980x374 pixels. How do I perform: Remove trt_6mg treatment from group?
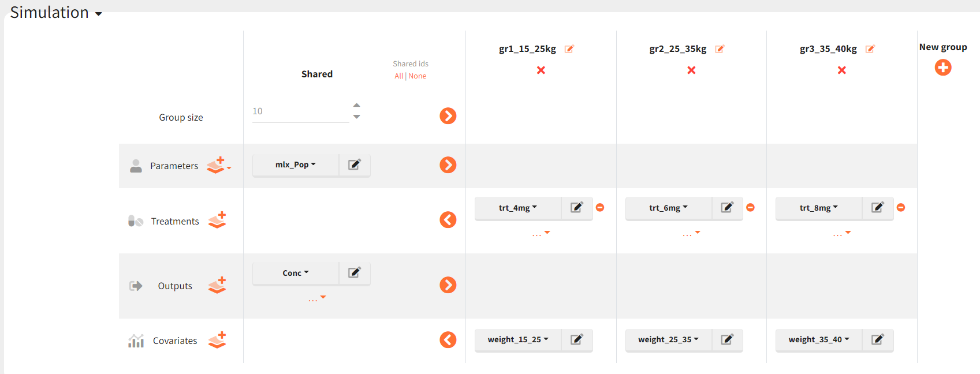pos(750,208)
